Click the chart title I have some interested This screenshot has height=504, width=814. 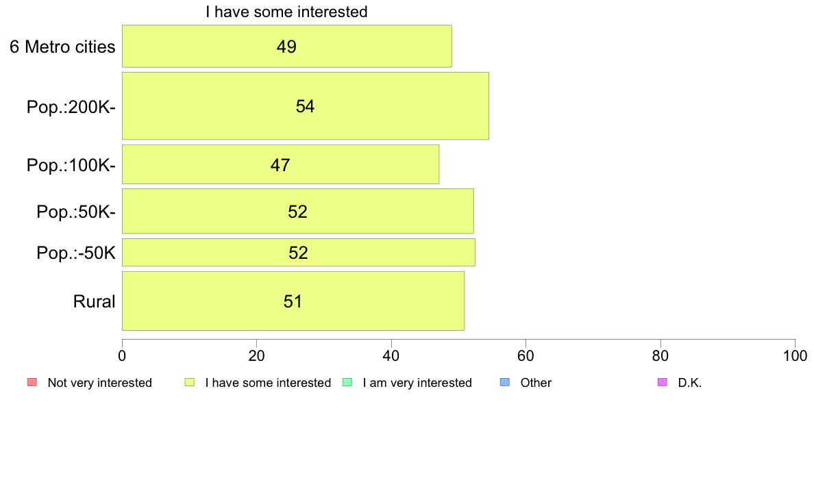(x=286, y=12)
